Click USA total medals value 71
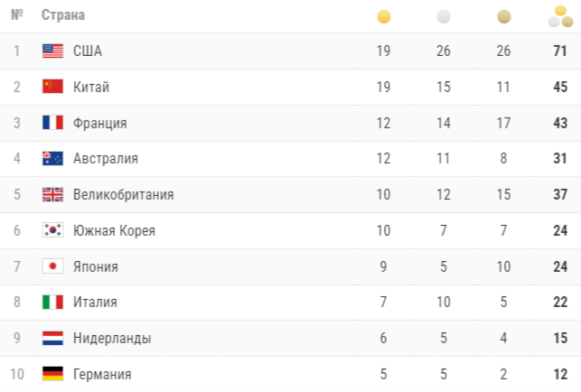 click(x=560, y=51)
